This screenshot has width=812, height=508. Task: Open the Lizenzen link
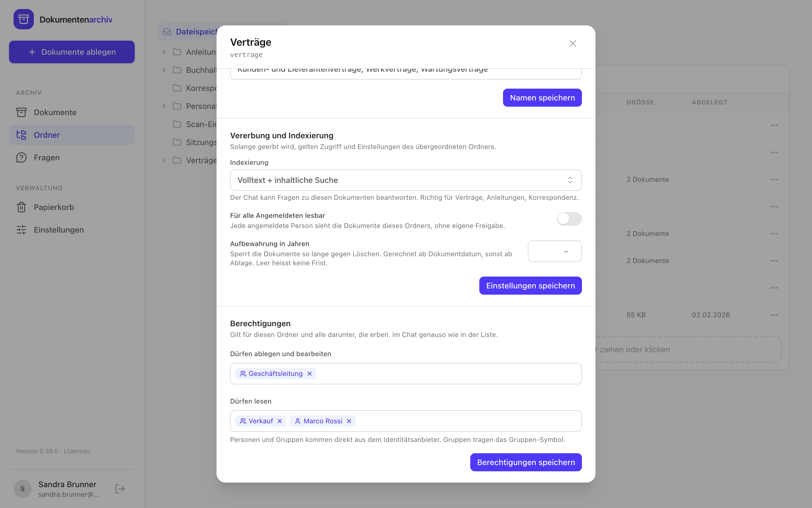(x=76, y=451)
